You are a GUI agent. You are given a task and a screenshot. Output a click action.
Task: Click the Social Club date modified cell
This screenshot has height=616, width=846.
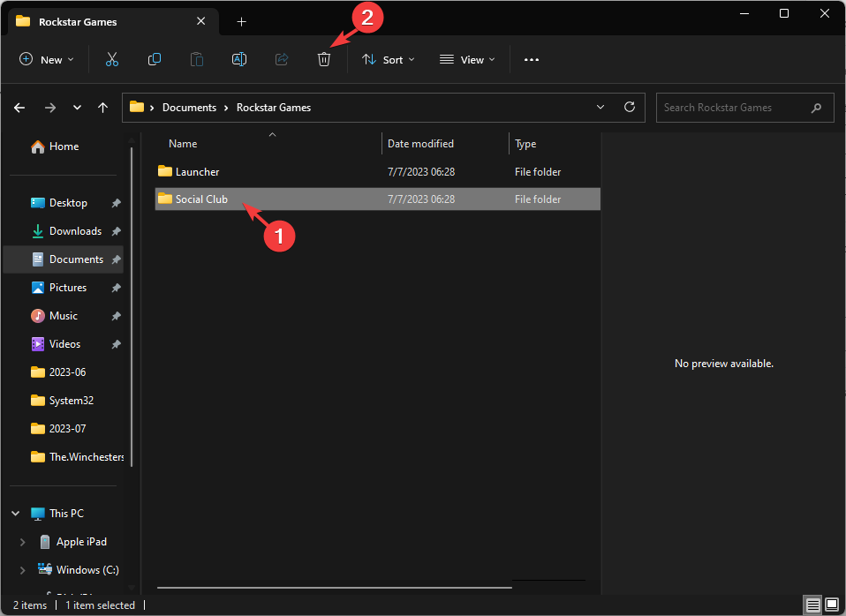(421, 199)
